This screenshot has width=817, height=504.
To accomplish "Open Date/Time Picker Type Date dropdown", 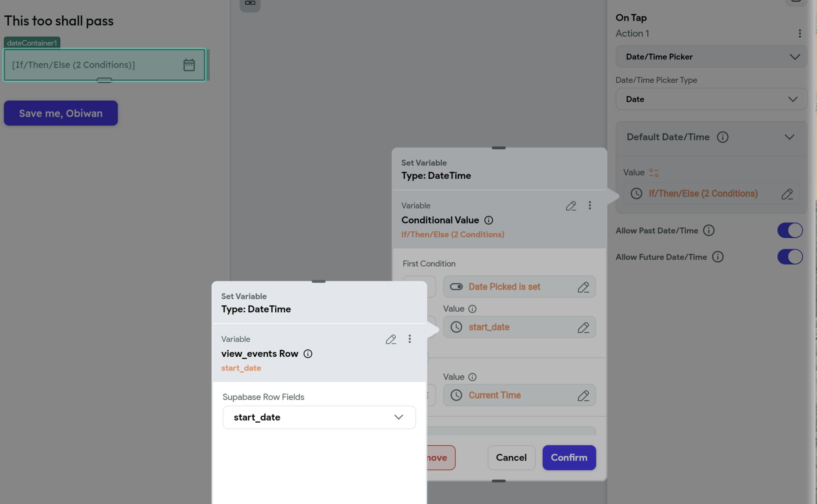I will point(711,99).
